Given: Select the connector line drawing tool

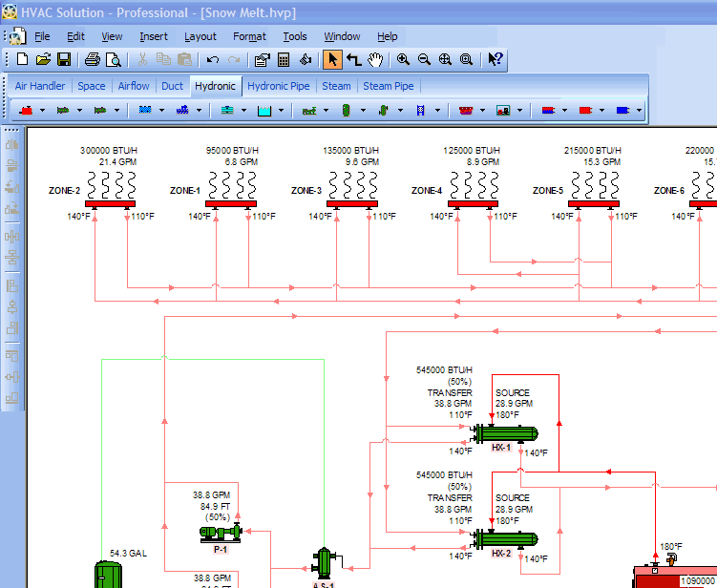Looking at the screenshot, I should click(353, 59).
